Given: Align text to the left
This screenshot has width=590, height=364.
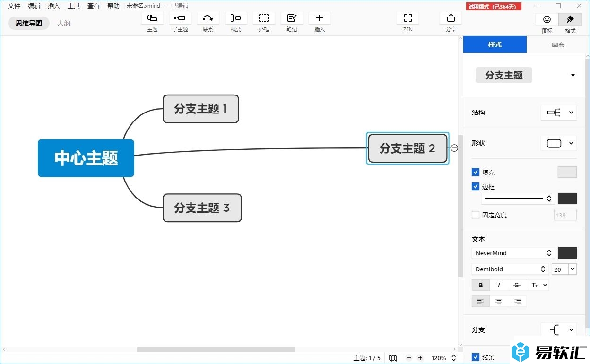Looking at the screenshot, I should [481, 301].
